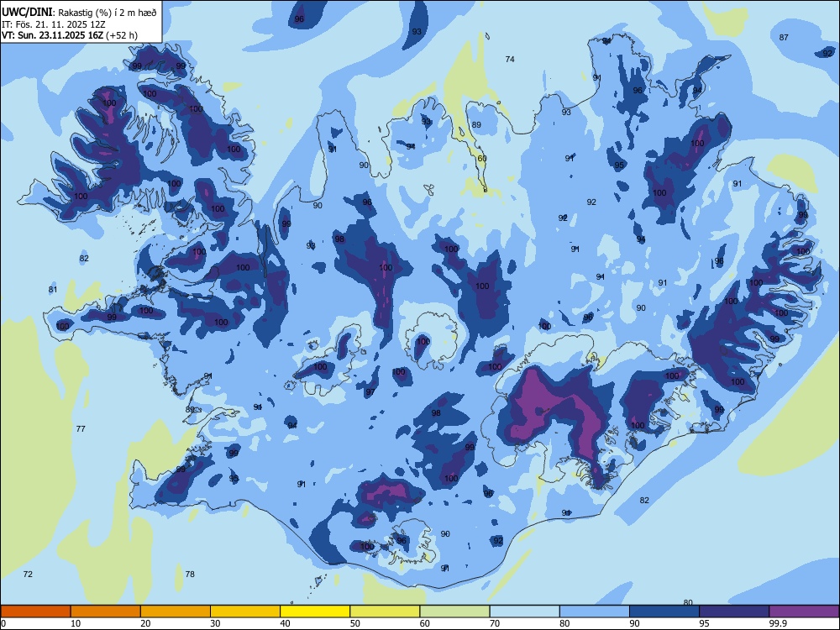Pick the 50–60 pale yellow legend swatch

pos(386,612)
